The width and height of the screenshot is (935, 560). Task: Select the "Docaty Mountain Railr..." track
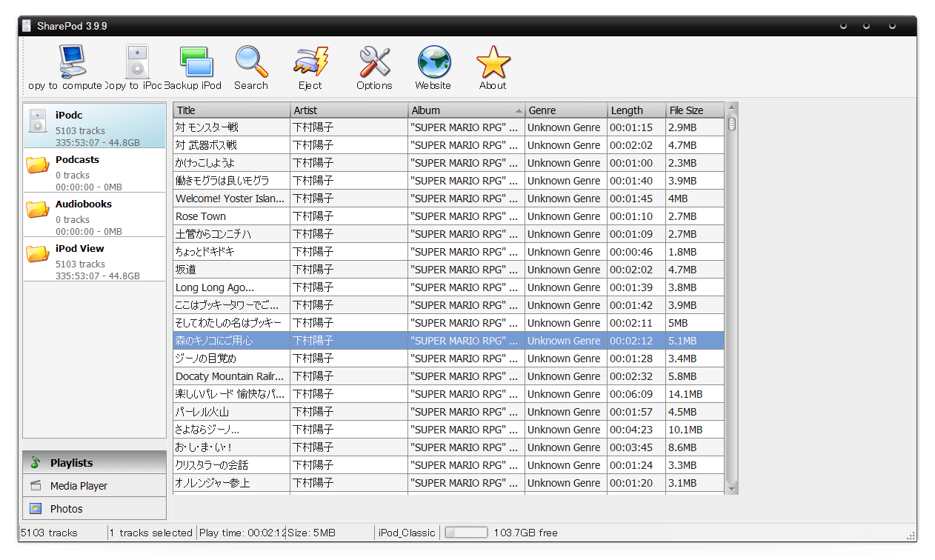[230, 376]
